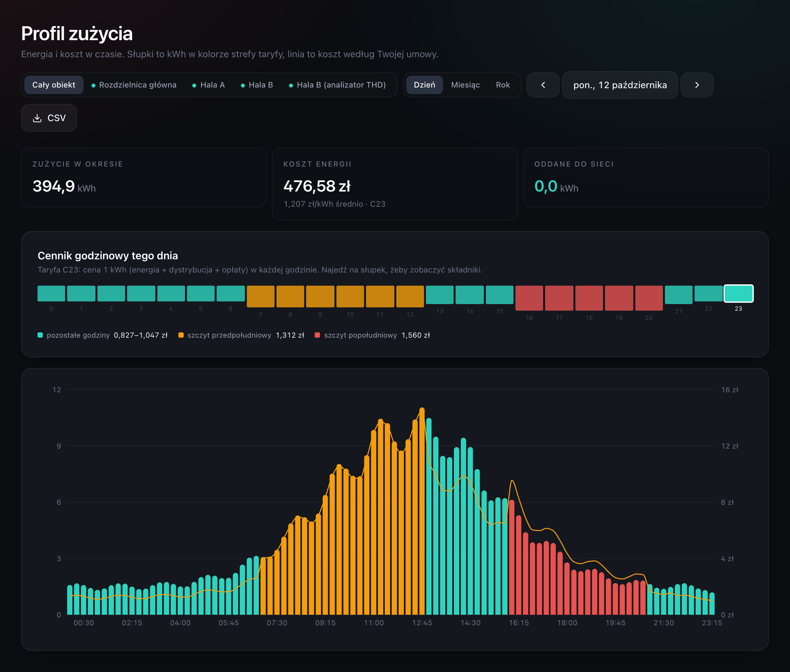Click the hour 3 price block
Viewport: 790px width, 672px height.
[x=141, y=293]
